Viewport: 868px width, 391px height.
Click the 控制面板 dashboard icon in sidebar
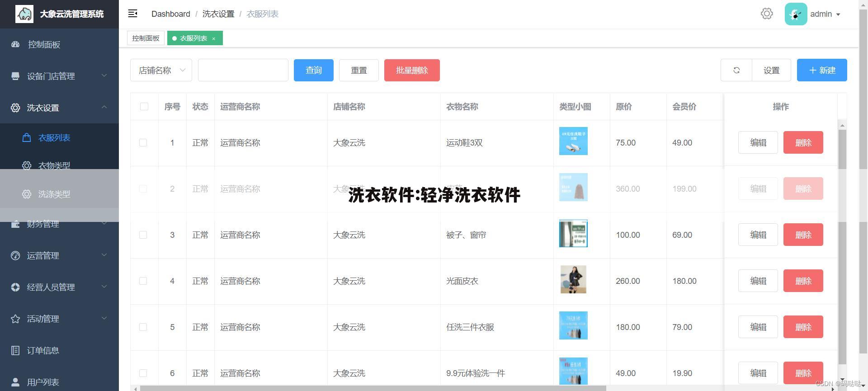pos(15,44)
